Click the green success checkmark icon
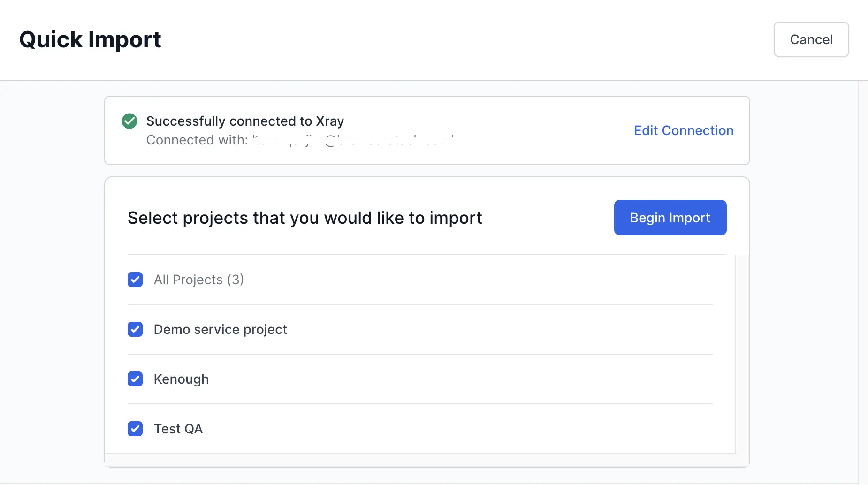Screen dimensions: 868x485 129,121
